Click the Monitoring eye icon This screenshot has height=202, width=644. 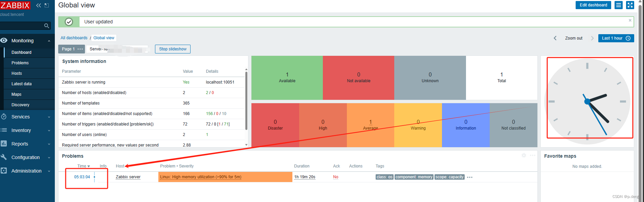coord(4,40)
